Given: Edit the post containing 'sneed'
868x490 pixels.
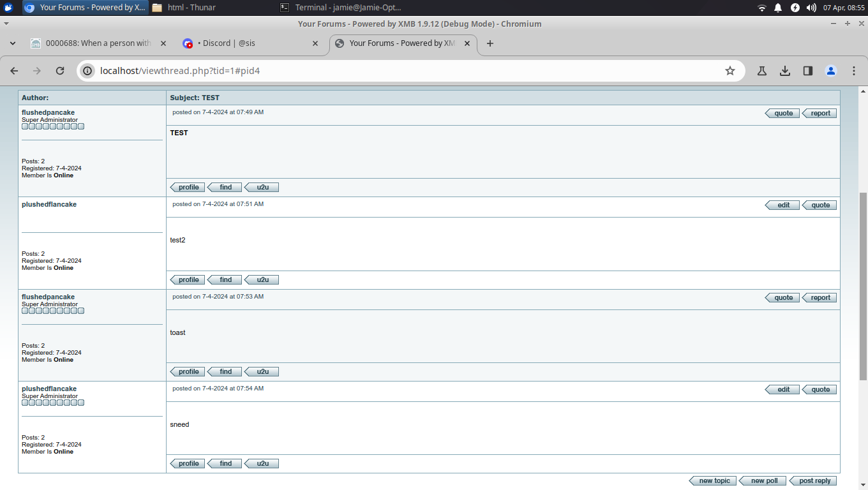Looking at the screenshot, I should [x=783, y=389].
